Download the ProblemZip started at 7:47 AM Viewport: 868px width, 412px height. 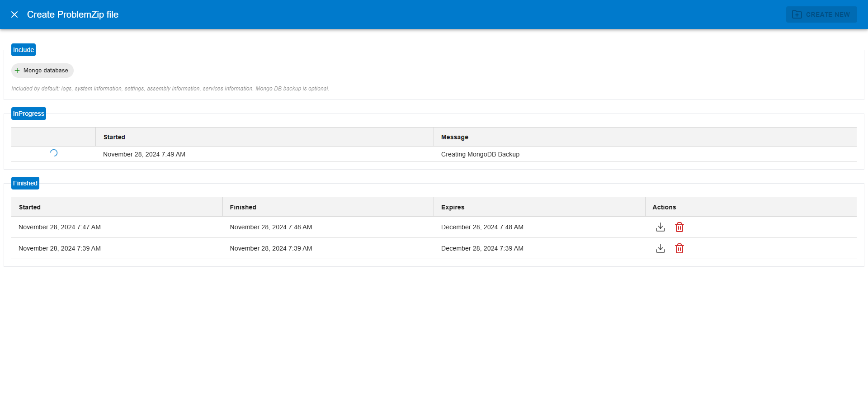click(660, 227)
